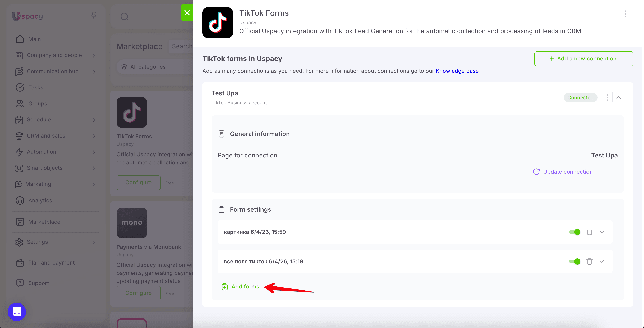Click the Form settings clipboard icon
The height and width of the screenshot is (328, 644).
point(222,209)
